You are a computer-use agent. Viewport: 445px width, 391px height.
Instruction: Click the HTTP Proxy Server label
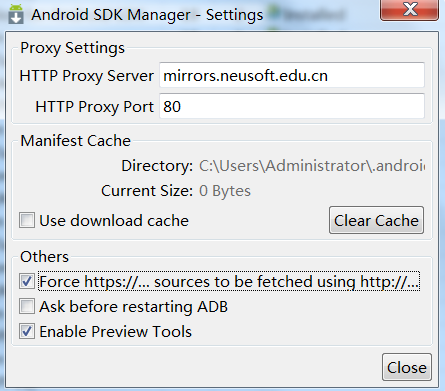pyautogui.click(x=87, y=76)
